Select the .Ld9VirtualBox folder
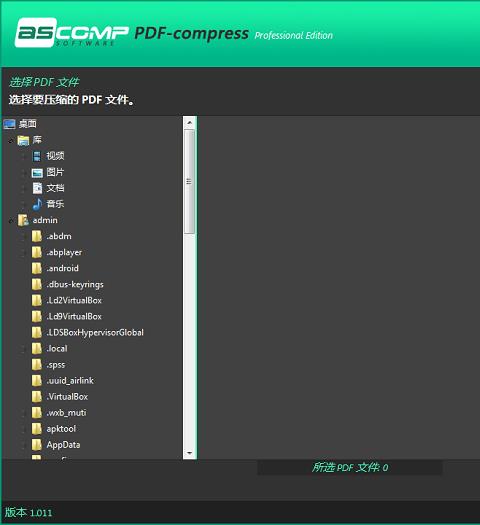 point(74,317)
